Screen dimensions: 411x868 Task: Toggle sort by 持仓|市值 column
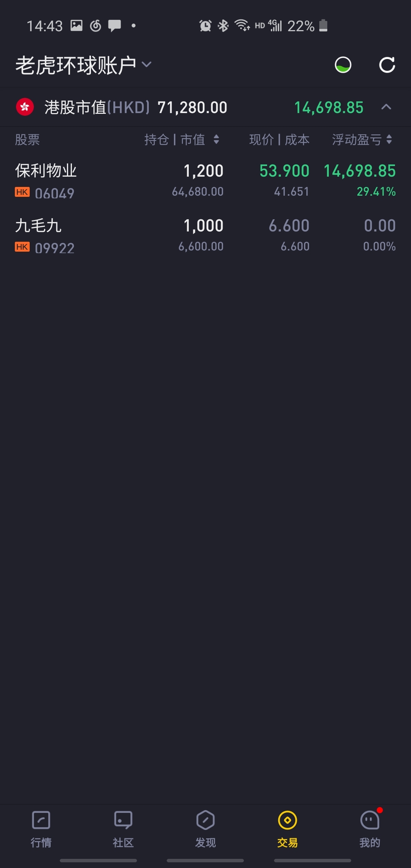tap(182, 140)
